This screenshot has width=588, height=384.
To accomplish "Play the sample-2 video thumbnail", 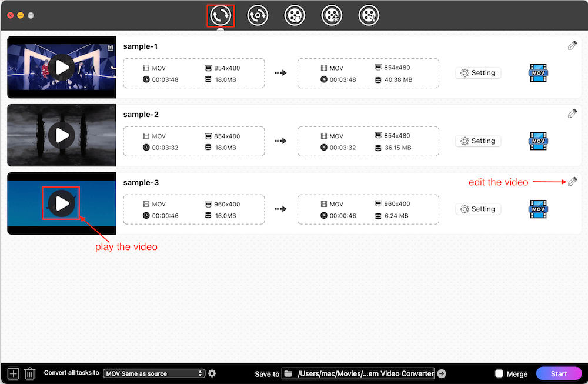I will tap(62, 135).
